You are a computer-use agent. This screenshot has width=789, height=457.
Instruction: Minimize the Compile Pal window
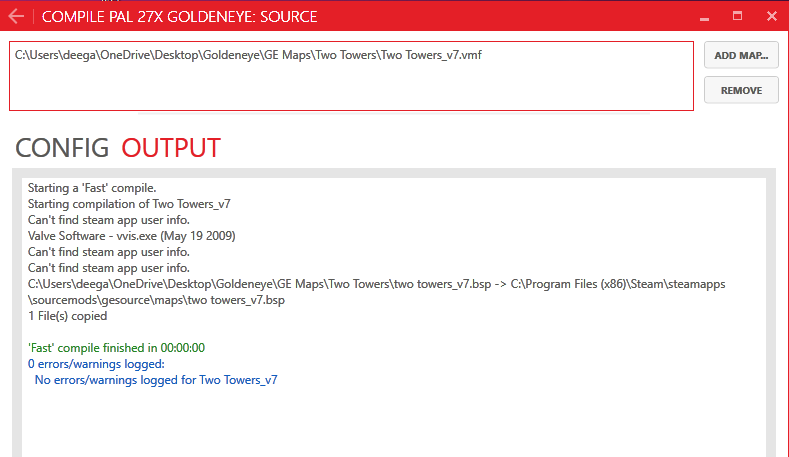coord(704,17)
